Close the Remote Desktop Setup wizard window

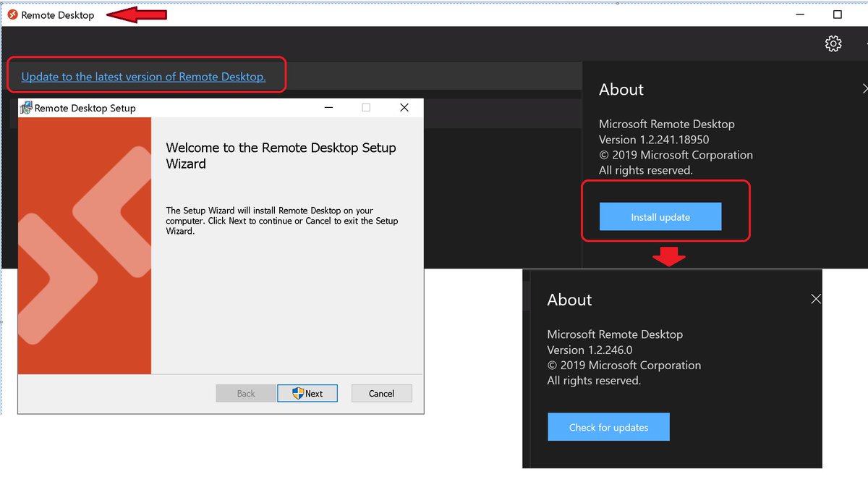coord(404,108)
